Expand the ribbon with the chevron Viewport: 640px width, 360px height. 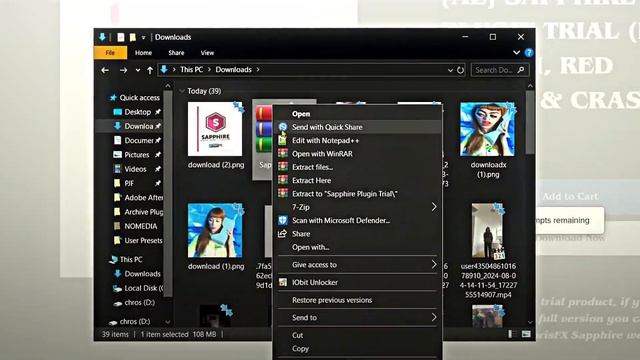tap(516, 53)
